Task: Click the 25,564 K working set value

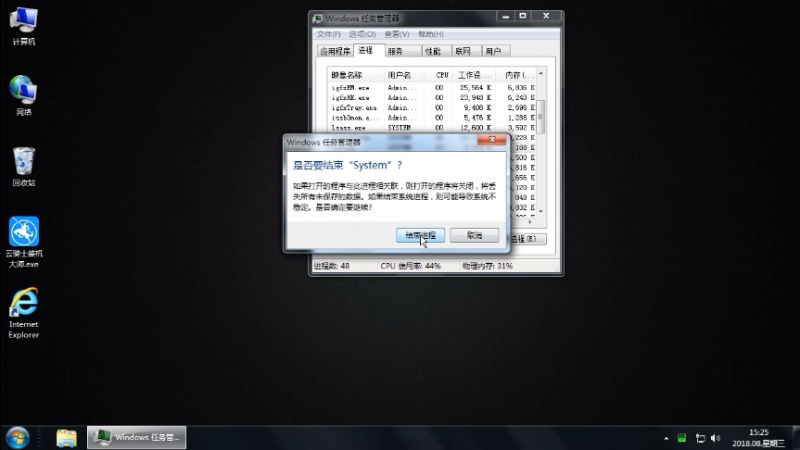Action: 475,88
